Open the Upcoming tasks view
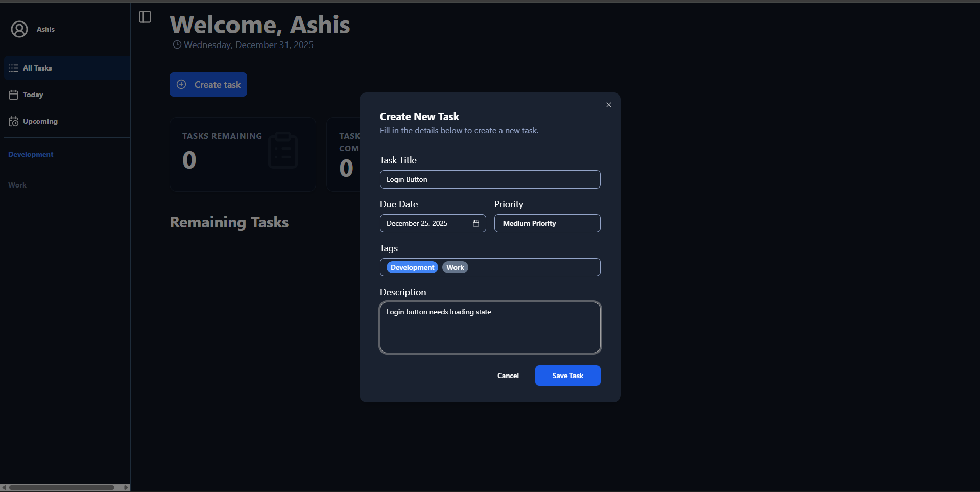The height and width of the screenshot is (492, 980). tap(40, 121)
